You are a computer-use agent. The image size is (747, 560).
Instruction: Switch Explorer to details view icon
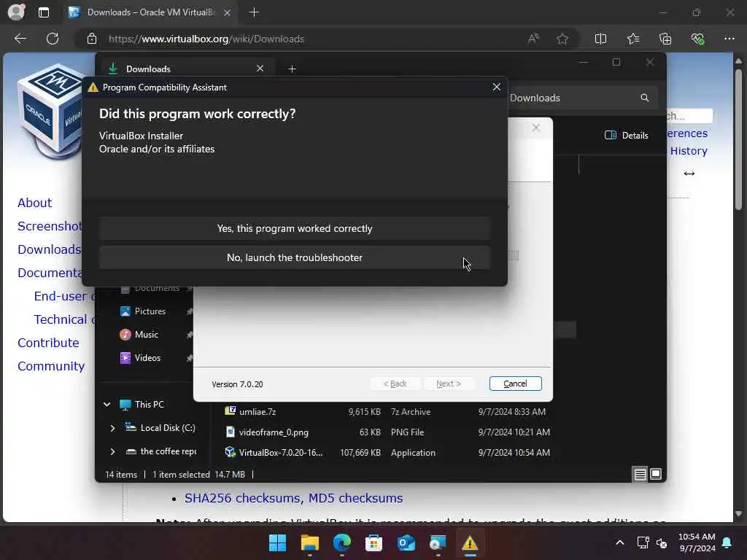(640, 474)
